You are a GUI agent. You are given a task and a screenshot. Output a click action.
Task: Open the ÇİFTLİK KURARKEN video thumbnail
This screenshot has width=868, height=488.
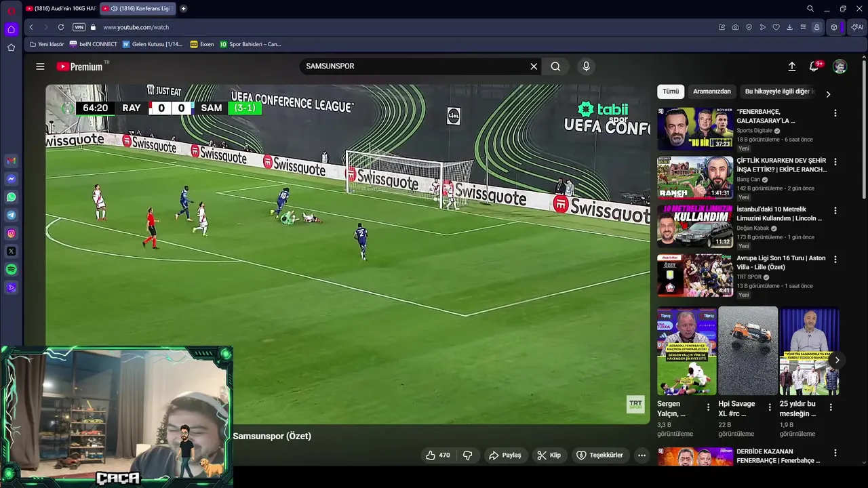(x=695, y=178)
